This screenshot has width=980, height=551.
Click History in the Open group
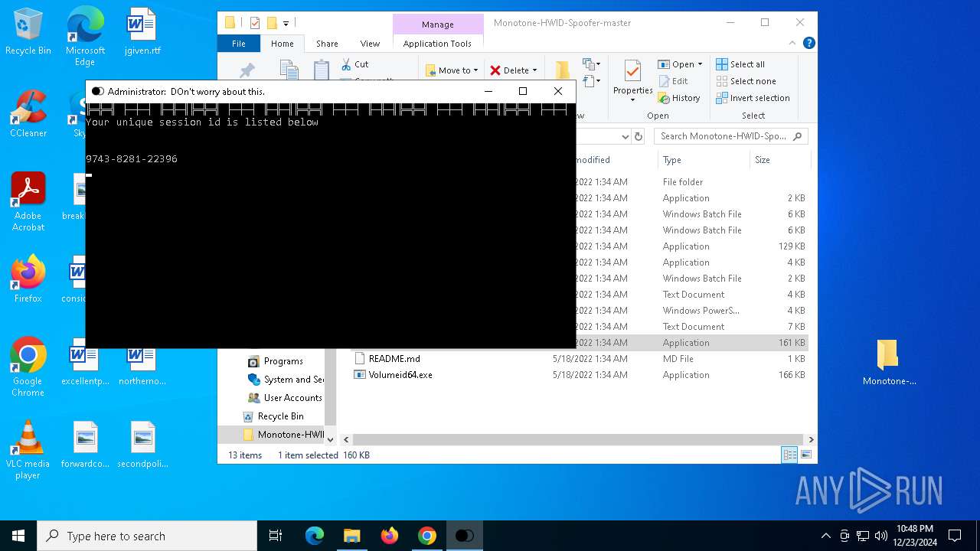pyautogui.click(x=678, y=98)
